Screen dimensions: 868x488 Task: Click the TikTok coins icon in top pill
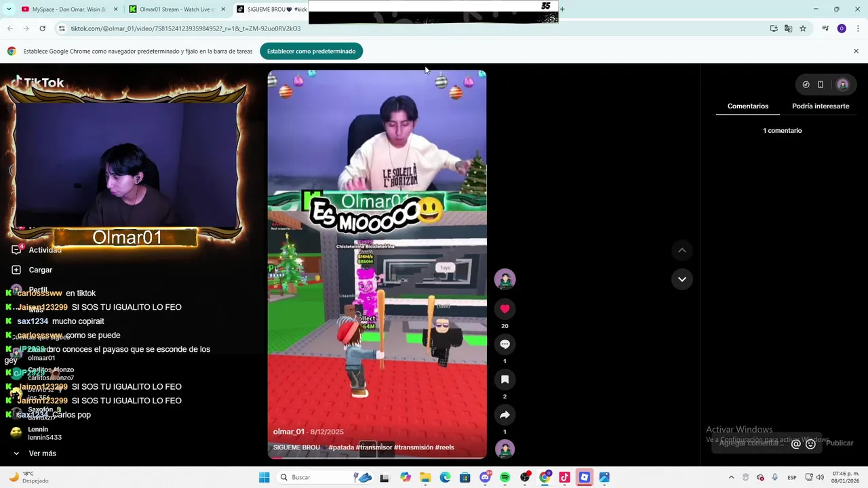[806, 85]
